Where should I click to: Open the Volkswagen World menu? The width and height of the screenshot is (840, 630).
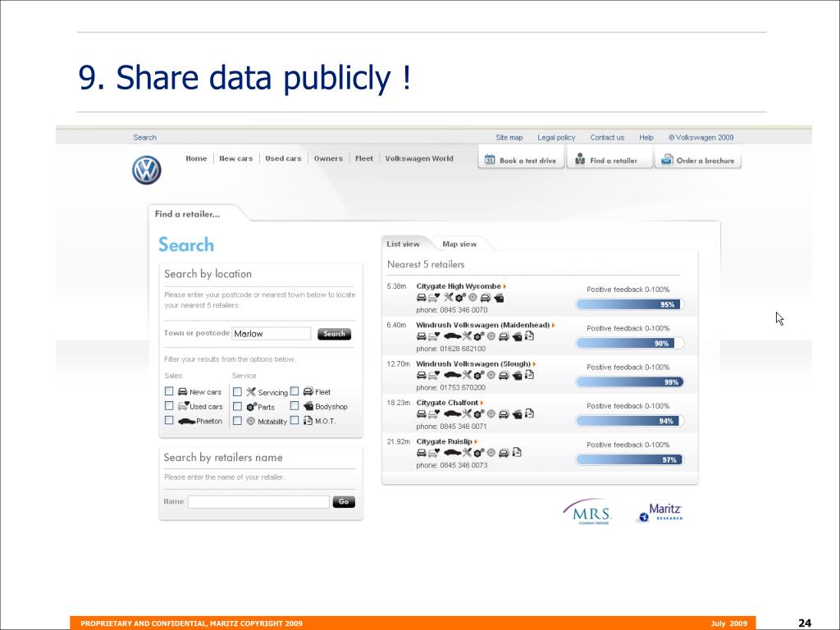(x=419, y=158)
